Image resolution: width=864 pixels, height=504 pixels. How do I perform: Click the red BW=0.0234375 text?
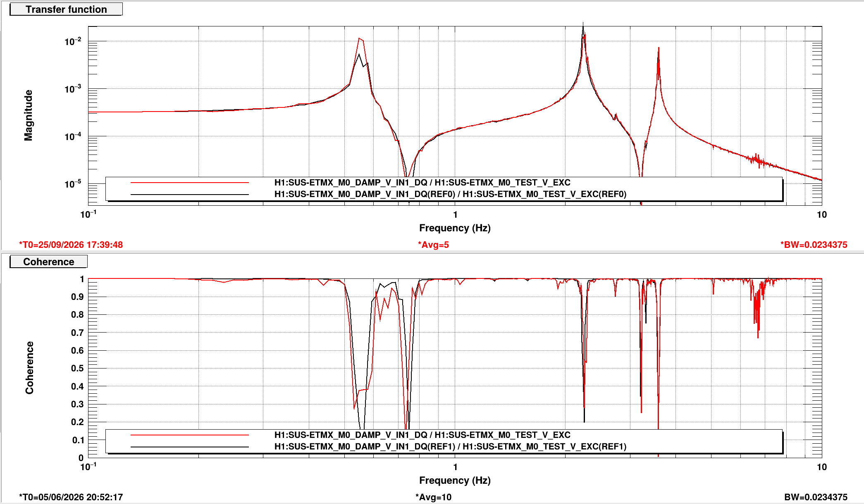[x=814, y=245]
